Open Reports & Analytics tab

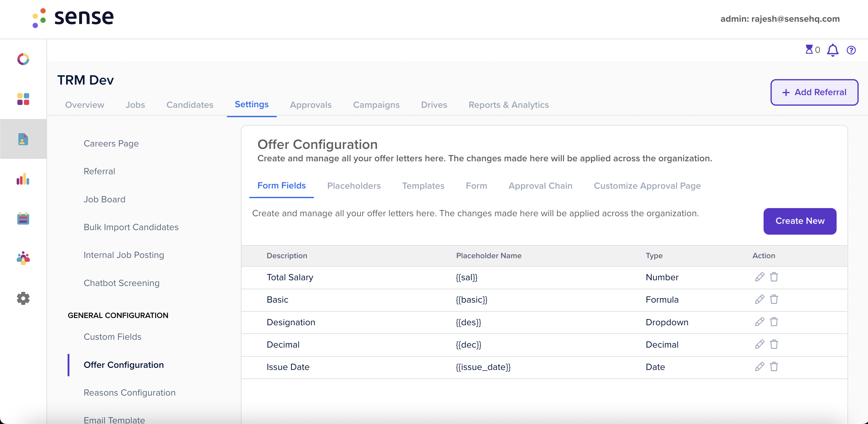509,105
